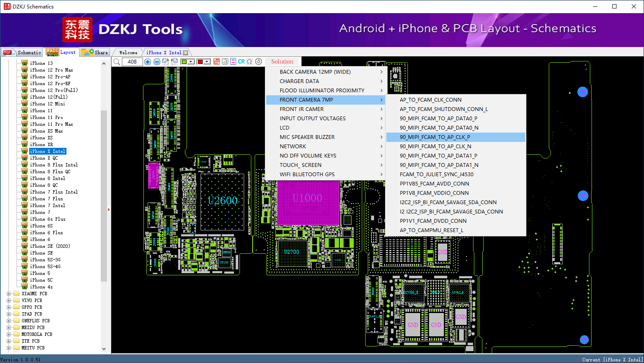Open BACK CAMERA 12MP (WIDE) submenu
This screenshot has height=363, width=644.
click(x=325, y=72)
